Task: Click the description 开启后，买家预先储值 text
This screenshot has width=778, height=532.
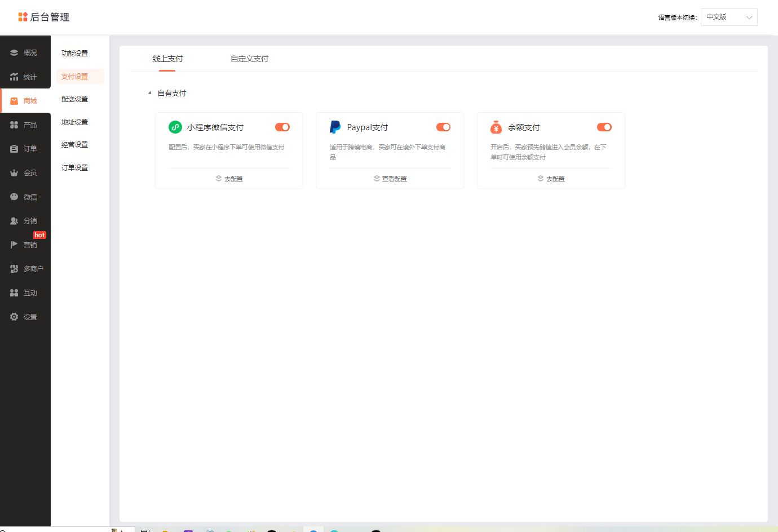Action: pos(549,152)
